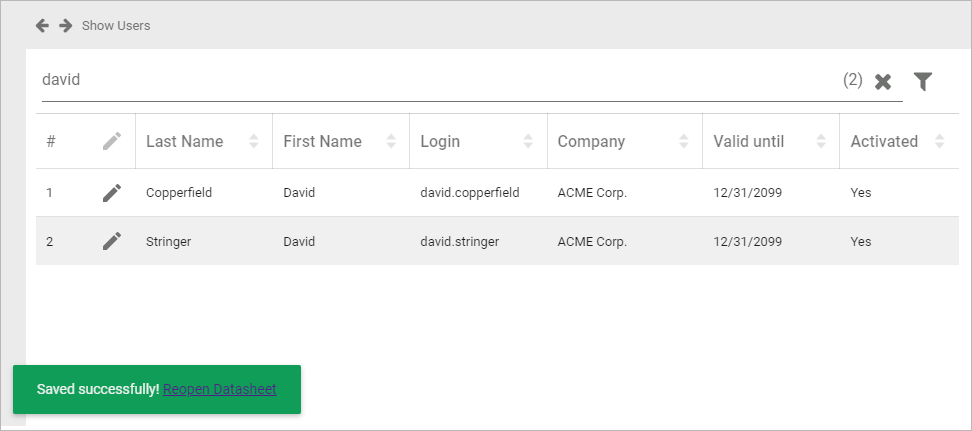Select david.copperfield login cell
The image size is (972, 431).
(470, 193)
